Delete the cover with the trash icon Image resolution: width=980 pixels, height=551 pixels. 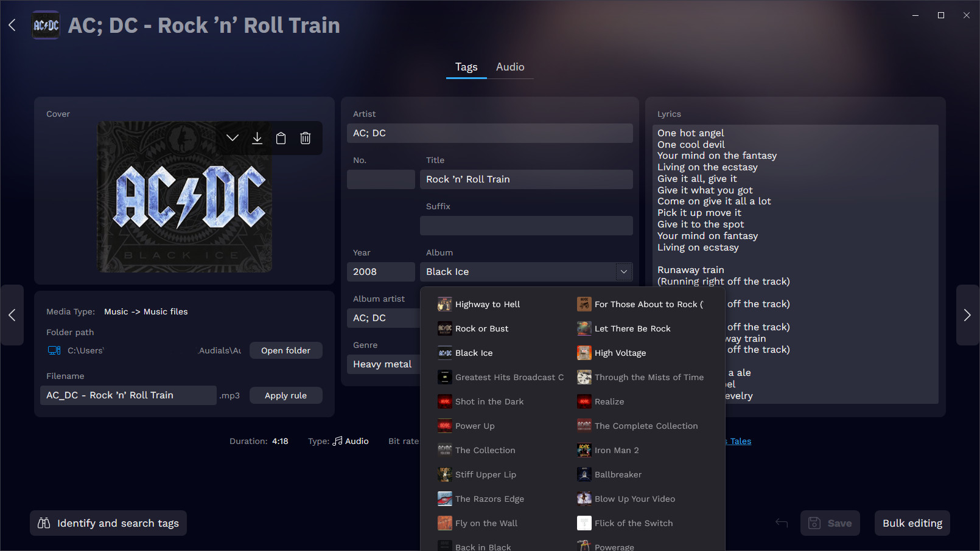pyautogui.click(x=305, y=138)
